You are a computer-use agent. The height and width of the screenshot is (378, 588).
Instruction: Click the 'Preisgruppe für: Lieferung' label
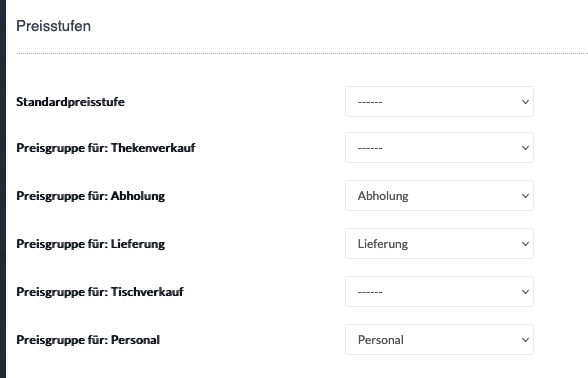pos(90,244)
